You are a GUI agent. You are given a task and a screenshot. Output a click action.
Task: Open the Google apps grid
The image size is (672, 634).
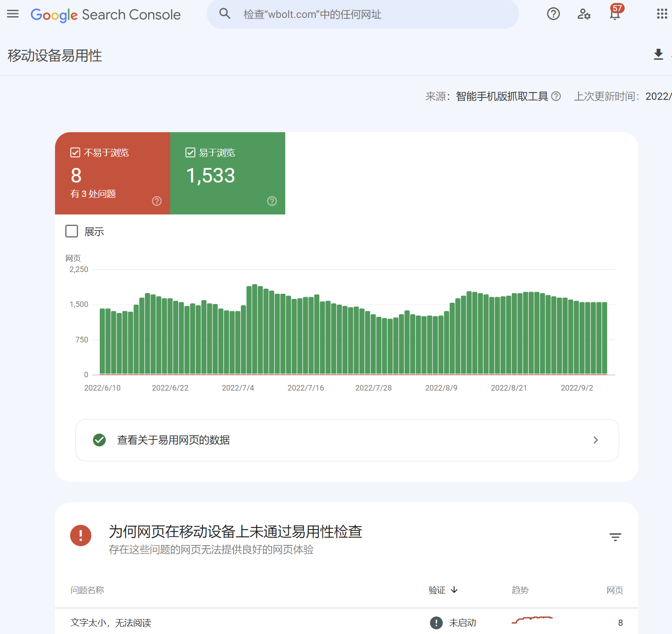[662, 14]
